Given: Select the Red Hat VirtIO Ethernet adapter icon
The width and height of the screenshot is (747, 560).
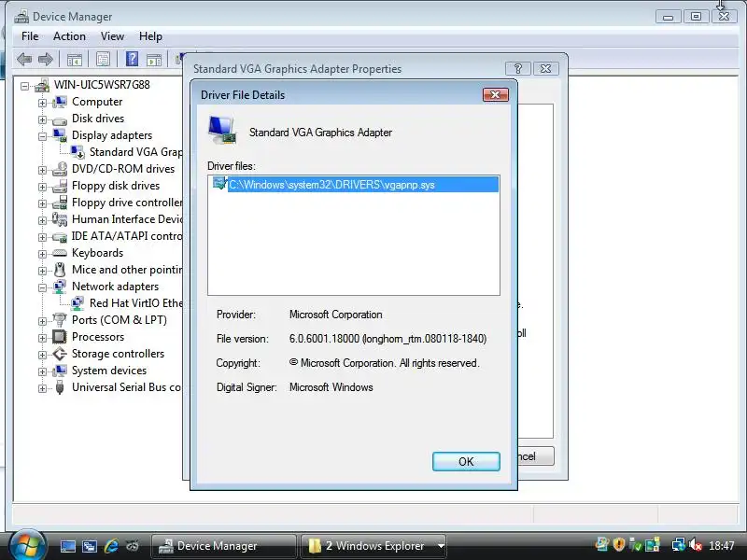Looking at the screenshot, I should 78,302.
